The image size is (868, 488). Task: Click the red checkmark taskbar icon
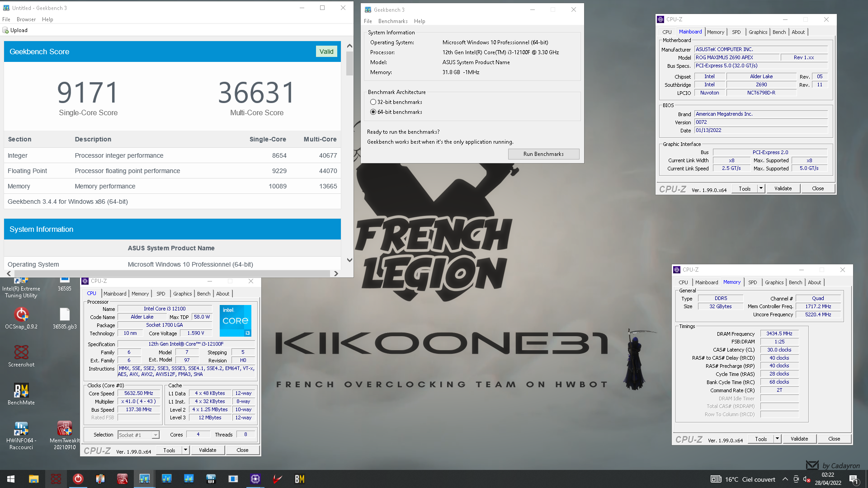(278, 479)
